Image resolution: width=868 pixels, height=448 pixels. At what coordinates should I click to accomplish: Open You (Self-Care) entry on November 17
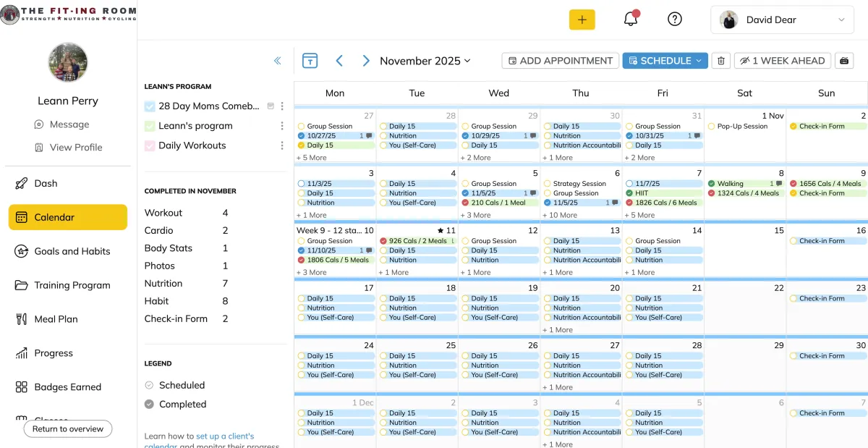click(x=335, y=317)
